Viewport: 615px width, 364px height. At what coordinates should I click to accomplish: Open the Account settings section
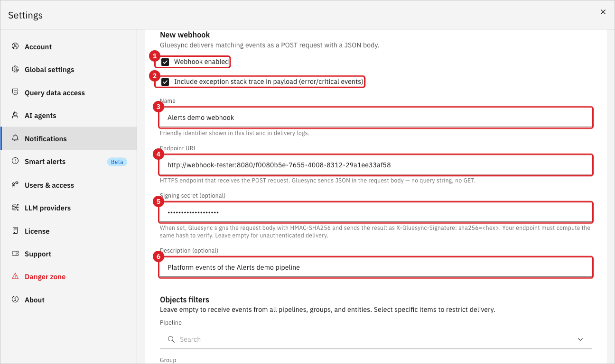coord(69,46)
